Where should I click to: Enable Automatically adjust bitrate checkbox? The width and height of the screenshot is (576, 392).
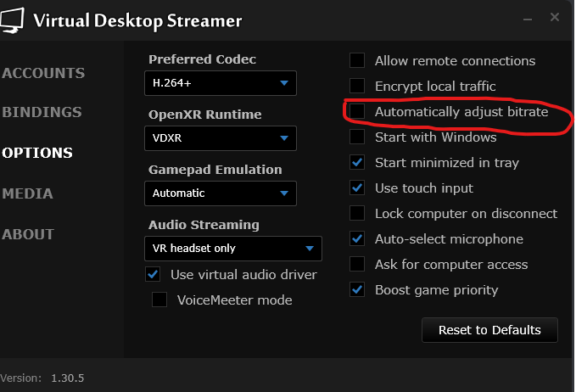coord(358,111)
